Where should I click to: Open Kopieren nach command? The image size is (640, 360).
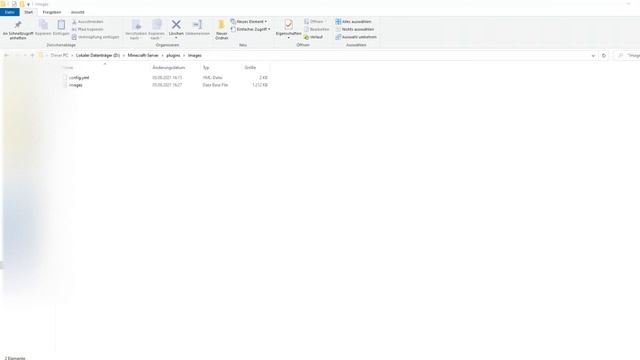(156, 29)
